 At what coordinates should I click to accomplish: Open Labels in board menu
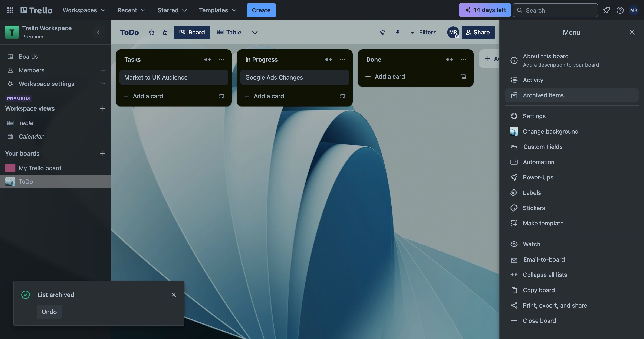click(x=572, y=193)
